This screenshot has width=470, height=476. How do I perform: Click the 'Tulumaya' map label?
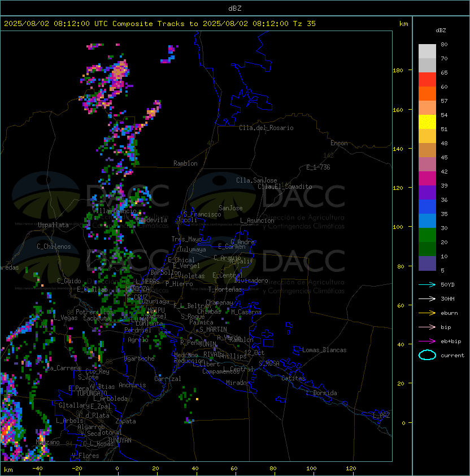193,249
